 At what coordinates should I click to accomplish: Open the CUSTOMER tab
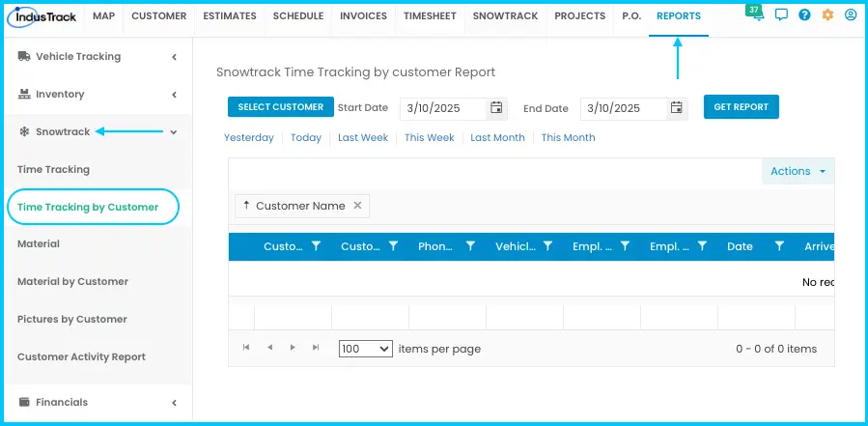pyautogui.click(x=159, y=16)
